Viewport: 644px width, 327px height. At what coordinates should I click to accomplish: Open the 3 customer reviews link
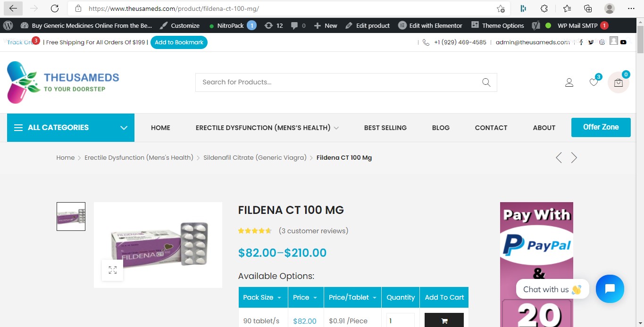(x=313, y=231)
